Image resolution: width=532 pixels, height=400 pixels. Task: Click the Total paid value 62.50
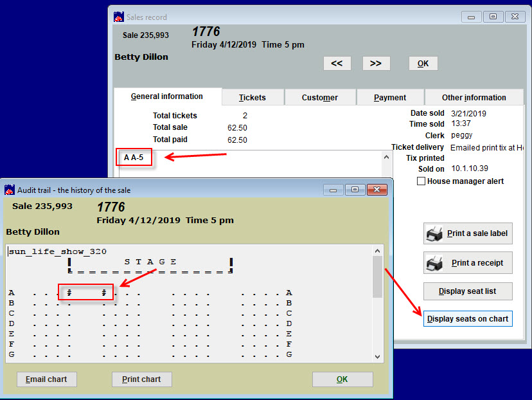tap(237, 140)
